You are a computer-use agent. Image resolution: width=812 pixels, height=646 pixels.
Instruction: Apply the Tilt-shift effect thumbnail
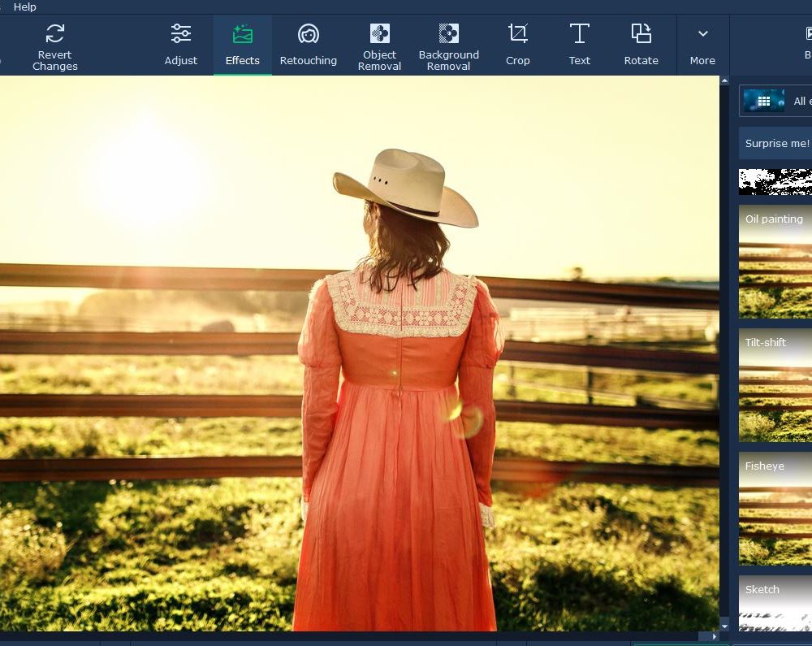pos(775,385)
